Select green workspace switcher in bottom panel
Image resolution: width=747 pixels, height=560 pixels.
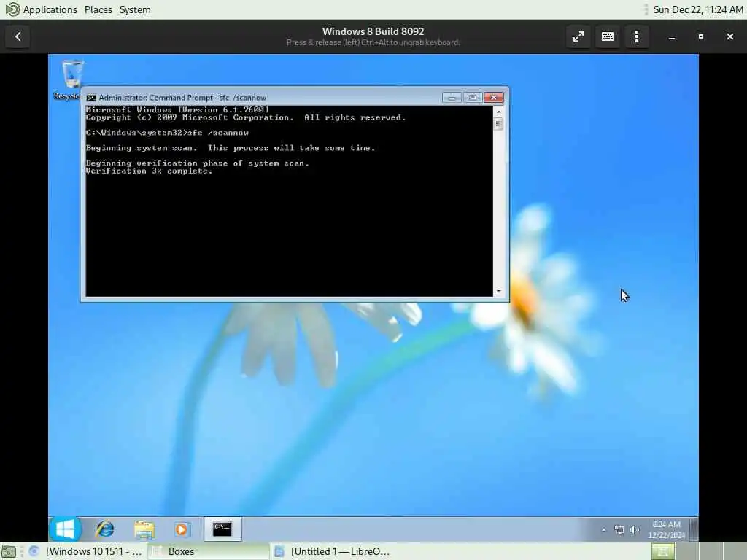pos(663,551)
